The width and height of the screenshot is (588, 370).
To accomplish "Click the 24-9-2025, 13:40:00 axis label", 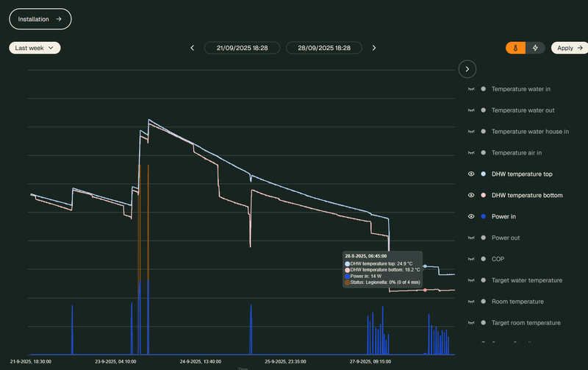I will (x=200, y=362).
